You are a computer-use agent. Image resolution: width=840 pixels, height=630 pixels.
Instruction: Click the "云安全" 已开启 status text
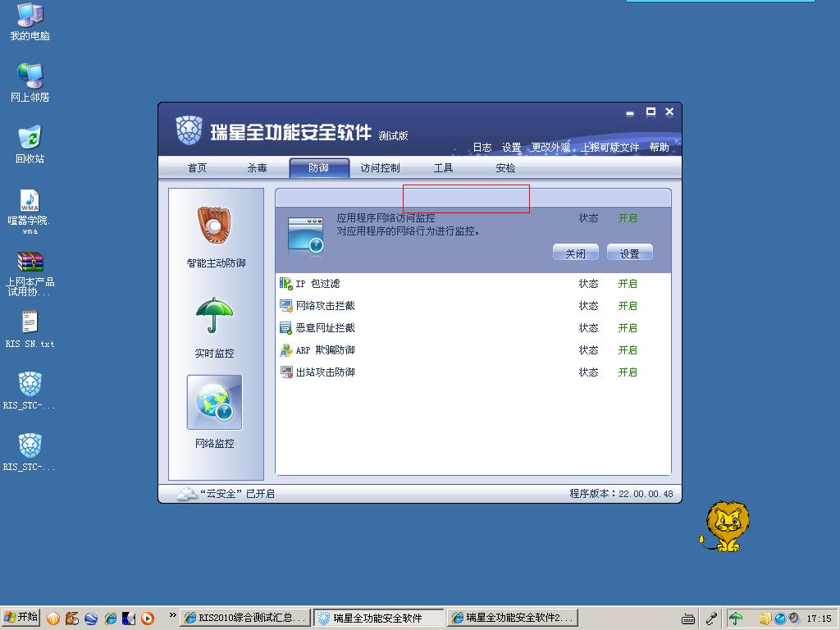(237, 493)
